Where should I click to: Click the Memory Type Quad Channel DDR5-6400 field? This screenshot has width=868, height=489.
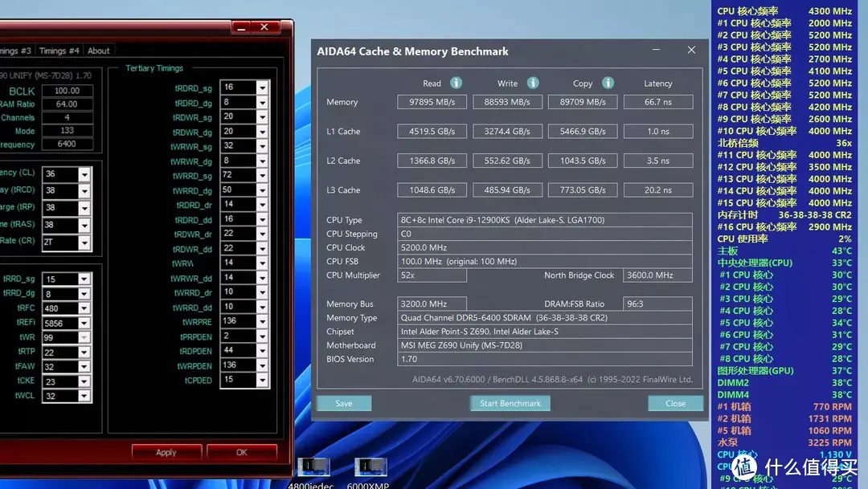click(x=545, y=317)
